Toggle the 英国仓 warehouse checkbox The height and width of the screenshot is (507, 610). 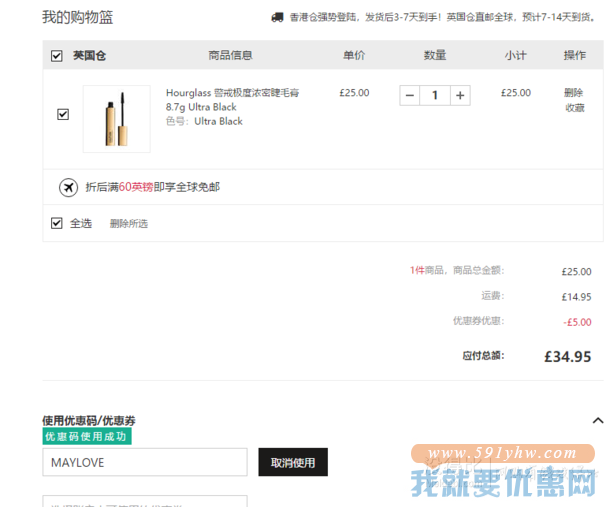point(56,56)
